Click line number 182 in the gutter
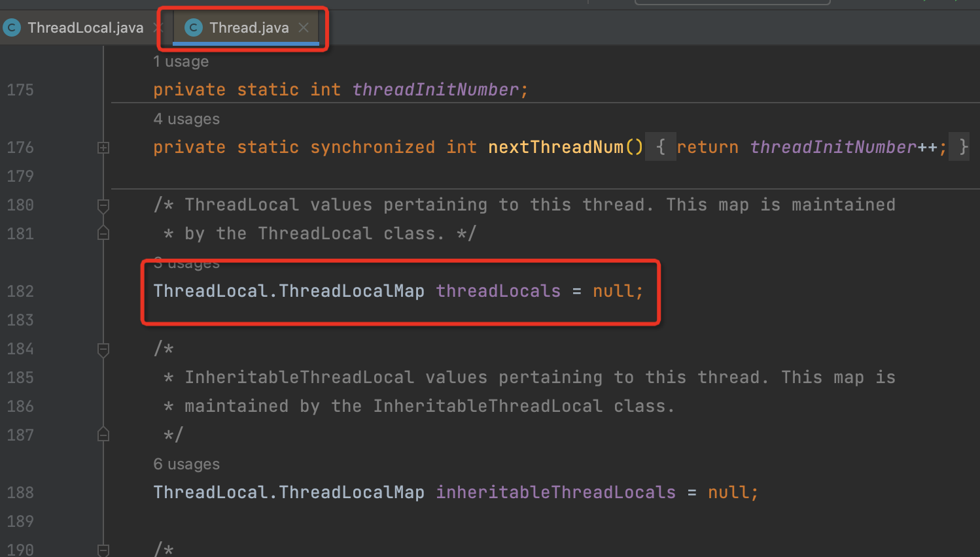980x557 pixels. point(20,291)
